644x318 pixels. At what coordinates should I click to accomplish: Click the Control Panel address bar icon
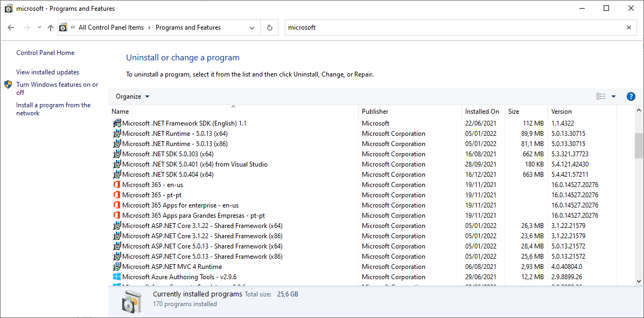[63, 27]
